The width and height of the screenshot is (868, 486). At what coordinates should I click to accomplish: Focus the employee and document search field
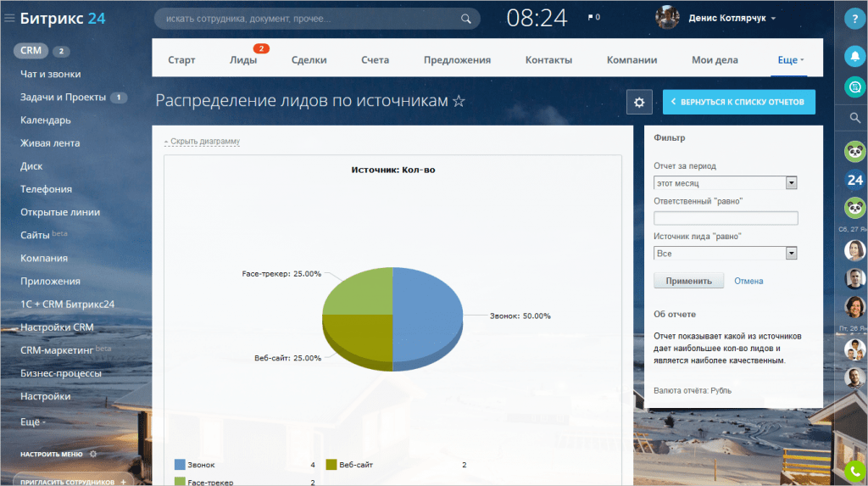[x=317, y=19]
